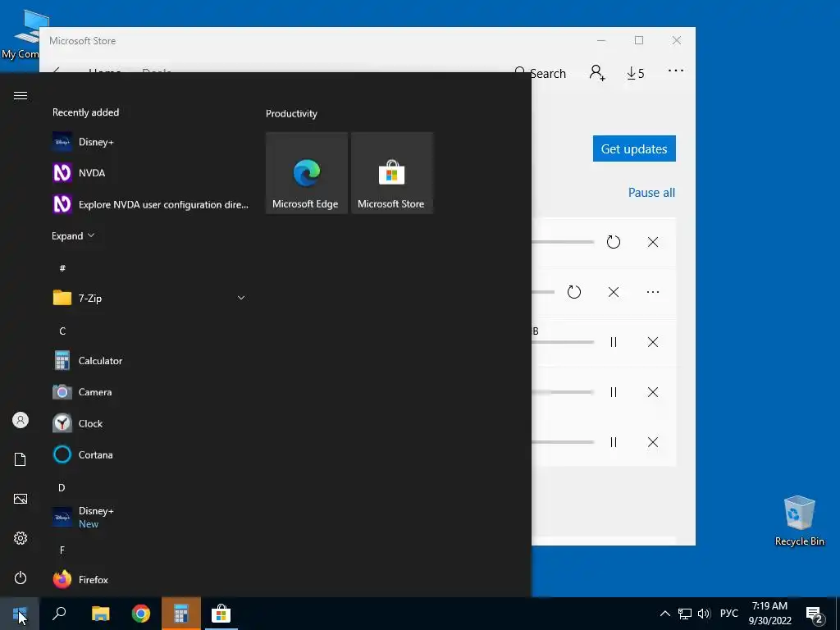Click the D letter group header
Image resolution: width=840 pixels, height=630 pixels.
62,487
